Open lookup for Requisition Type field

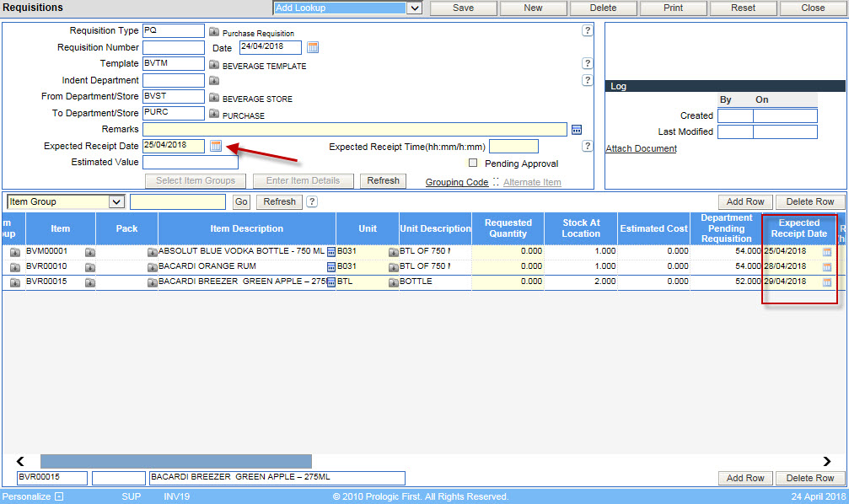tap(214, 31)
